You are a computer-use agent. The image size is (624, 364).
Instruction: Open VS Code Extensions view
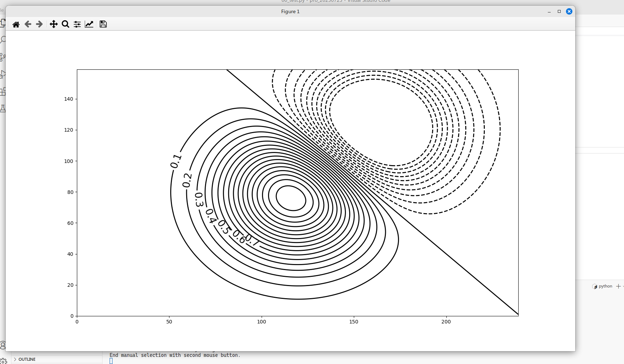pyautogui.click(x=2, y=91)
